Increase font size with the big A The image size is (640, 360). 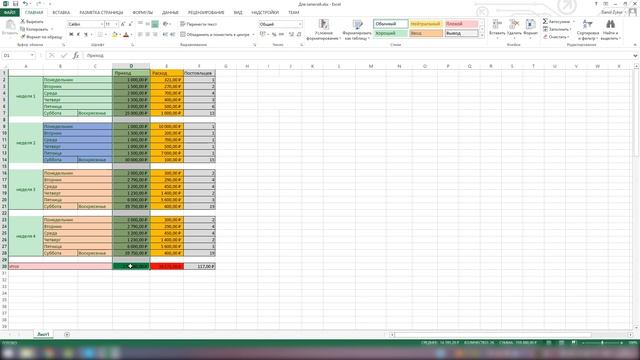123,24
